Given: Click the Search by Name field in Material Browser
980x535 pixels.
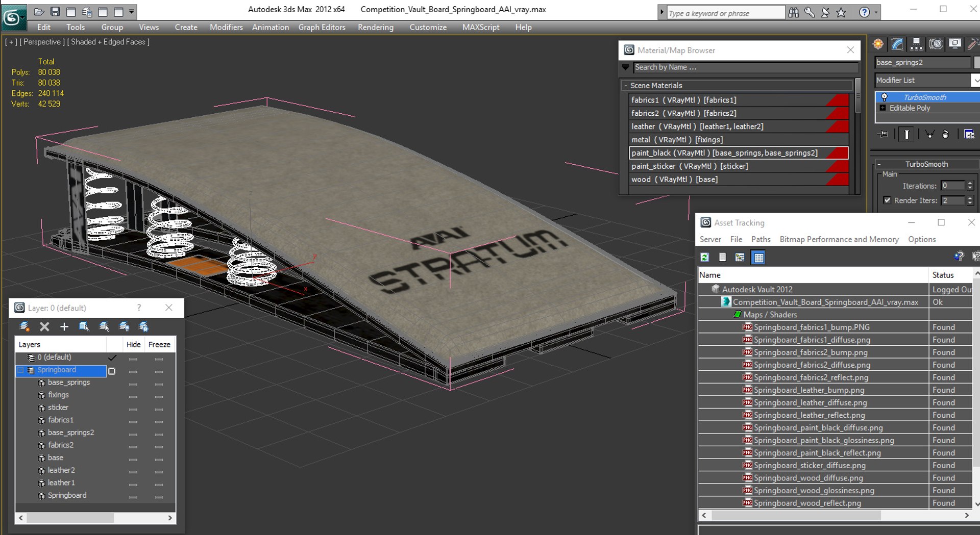Looking at the screenshot, I should click(x=745, y=67).
